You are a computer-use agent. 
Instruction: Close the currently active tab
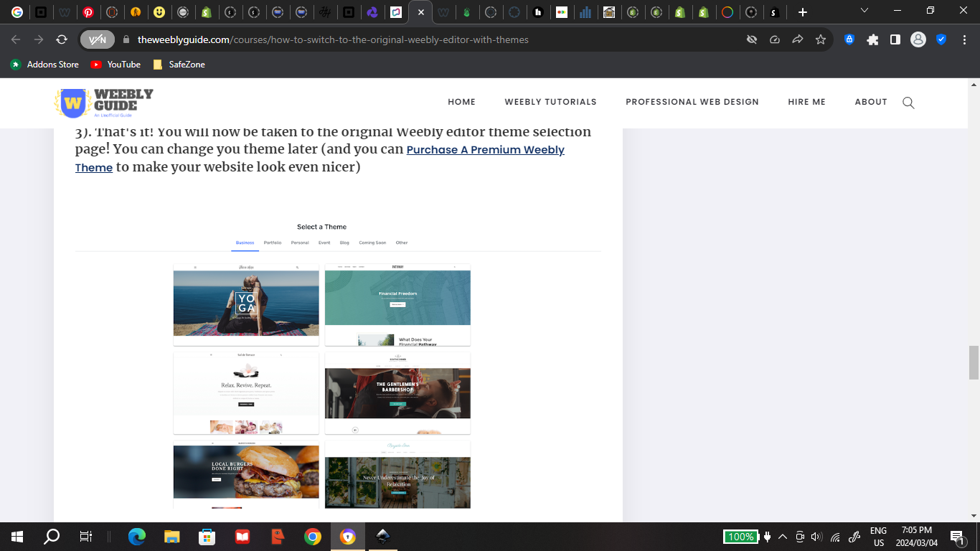(x=420, y=12)
